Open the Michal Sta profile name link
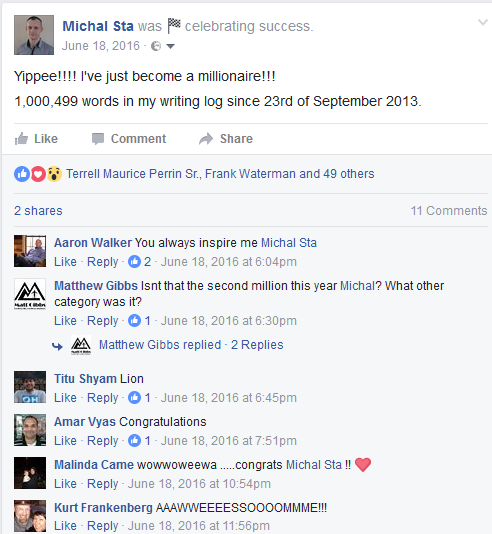 coord(98,26)
